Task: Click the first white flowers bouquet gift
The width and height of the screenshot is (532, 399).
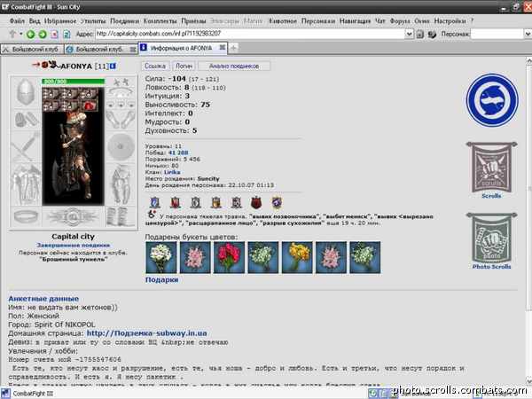Action: click(161, 257)
